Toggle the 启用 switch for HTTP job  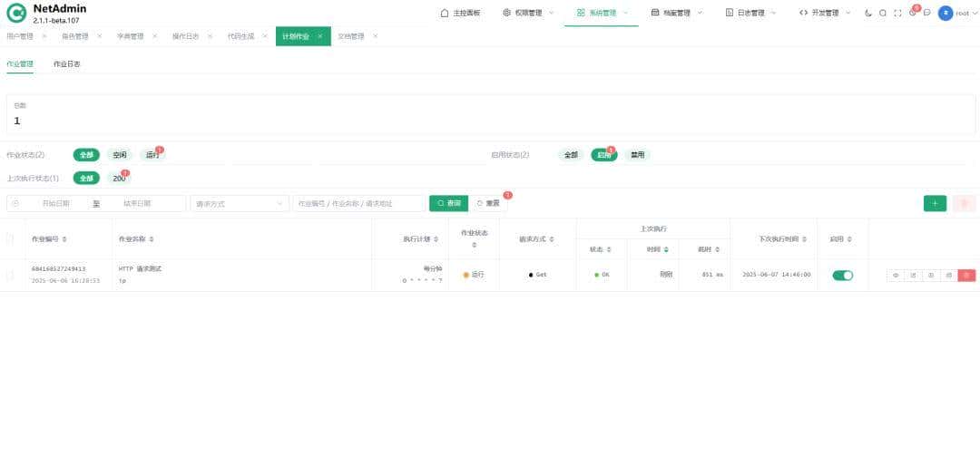pyautogui.click(x=842, y=276)
